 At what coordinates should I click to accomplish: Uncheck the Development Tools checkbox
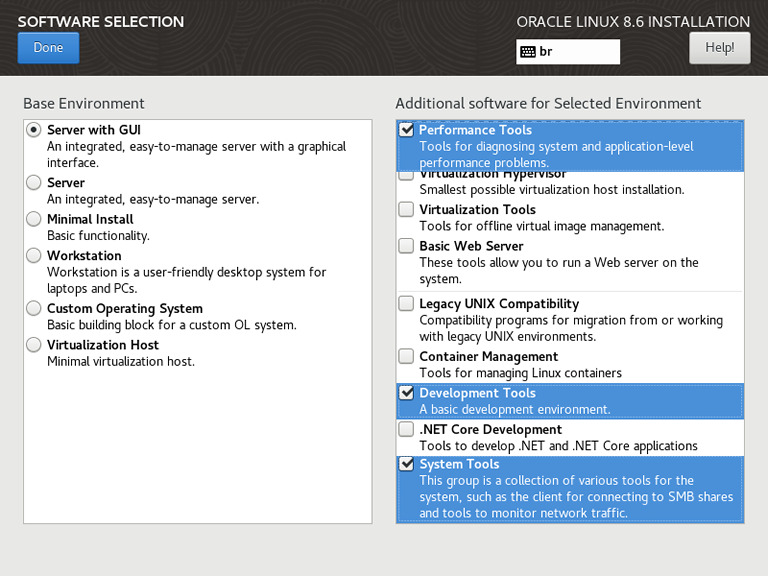[406, 393]
